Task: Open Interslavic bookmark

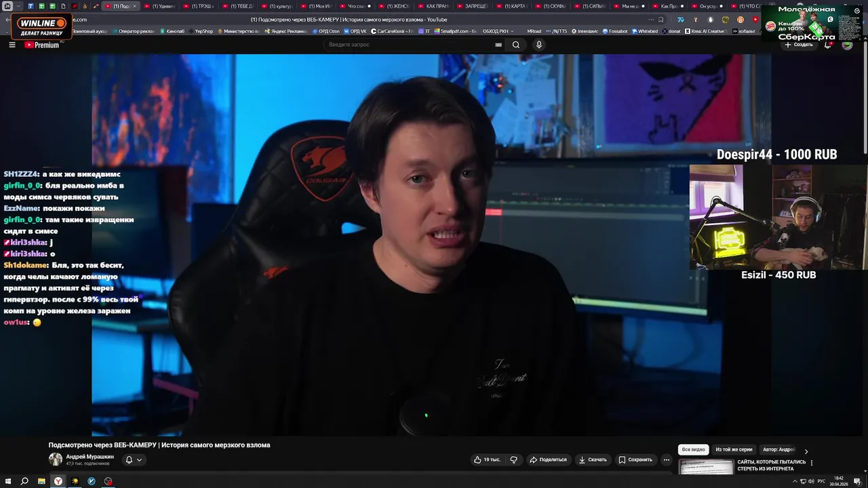Action: click(x=586, y=31)
